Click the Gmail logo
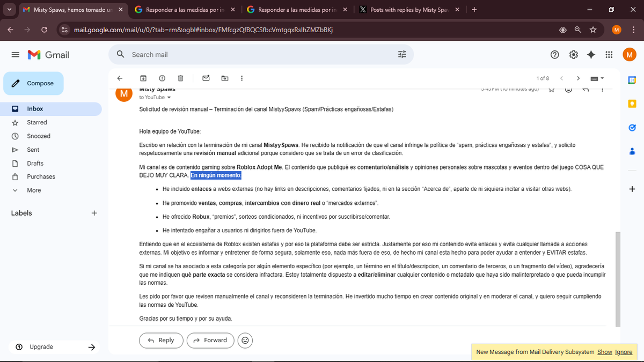This screenshot has height=362, width=644. (49, 55)
